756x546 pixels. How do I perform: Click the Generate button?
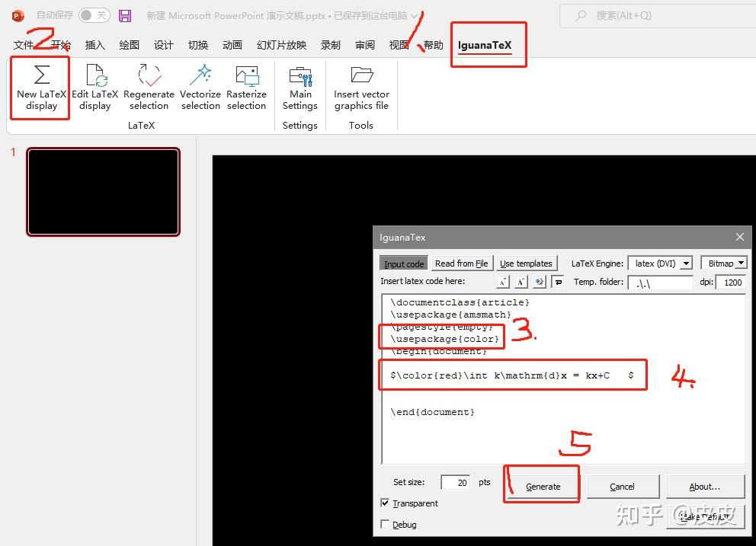543,487
